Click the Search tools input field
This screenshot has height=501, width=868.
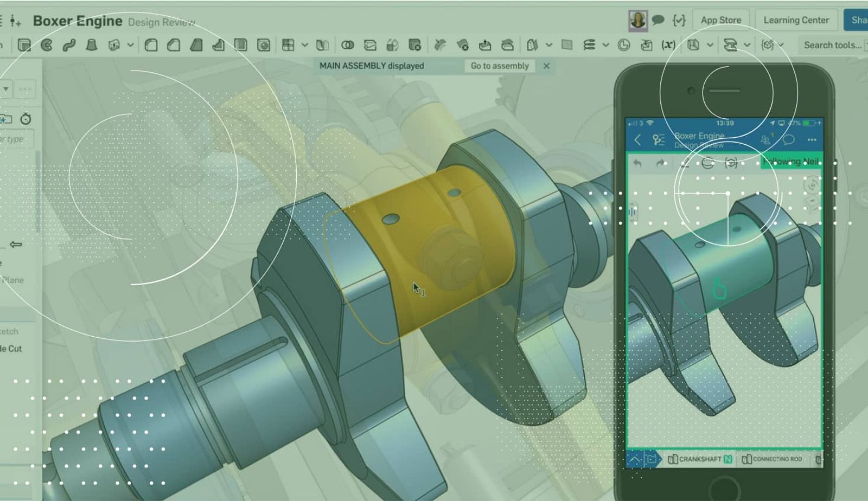832,45
